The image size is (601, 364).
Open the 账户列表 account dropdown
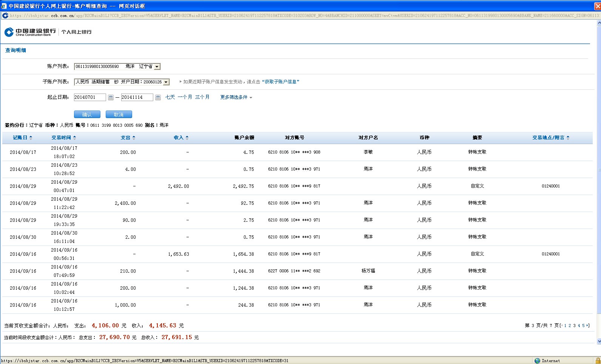157,67
